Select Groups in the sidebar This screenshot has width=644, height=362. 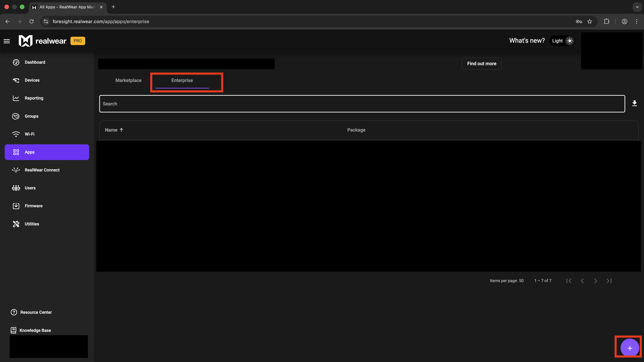click(x=47, y=116)
